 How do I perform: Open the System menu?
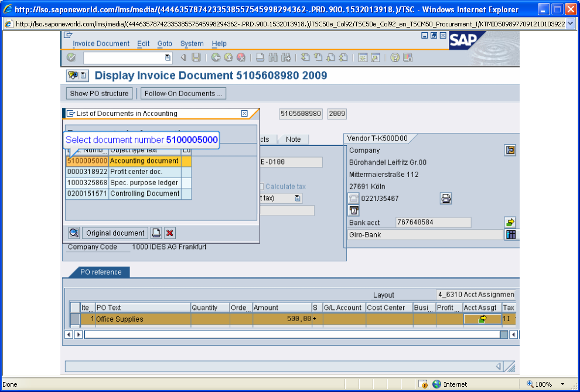coord(192,43)
